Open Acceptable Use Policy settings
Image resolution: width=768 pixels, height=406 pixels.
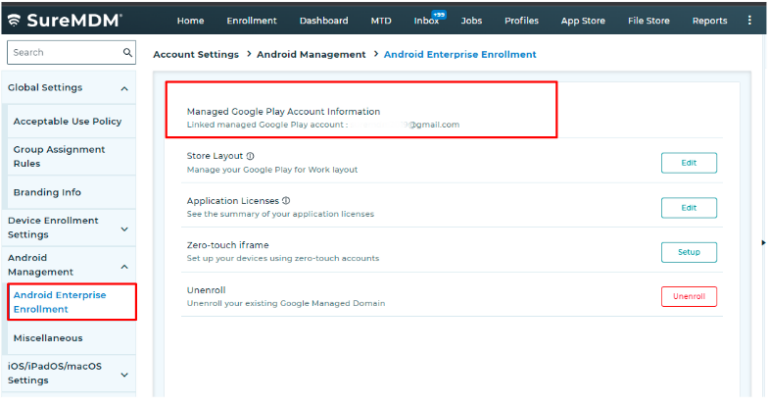68,121
